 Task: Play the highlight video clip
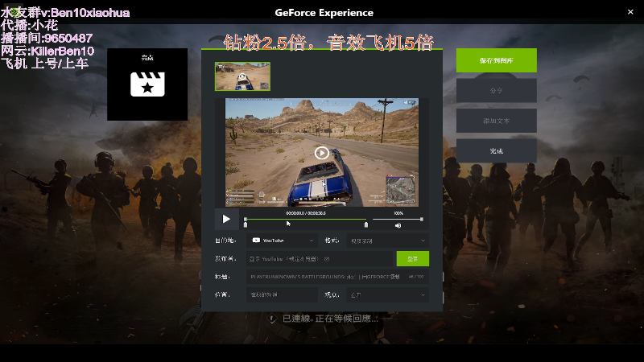tap(226, 219)
